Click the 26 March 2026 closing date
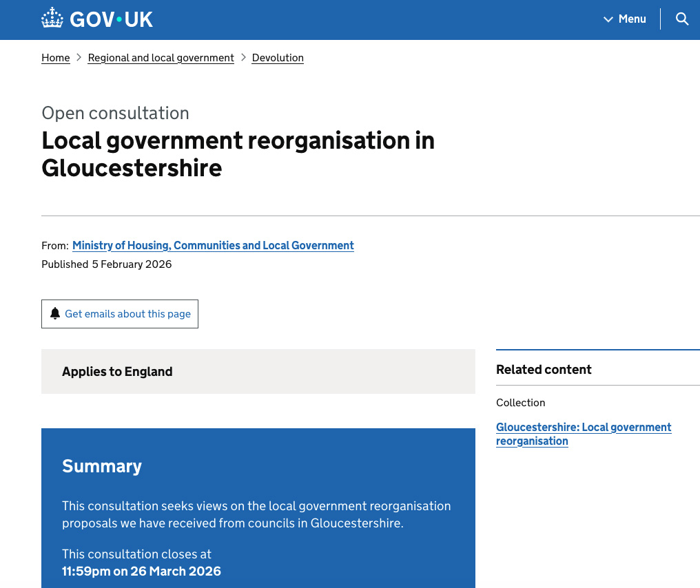This screenshot has height=588, width=700. click(141, 571)
